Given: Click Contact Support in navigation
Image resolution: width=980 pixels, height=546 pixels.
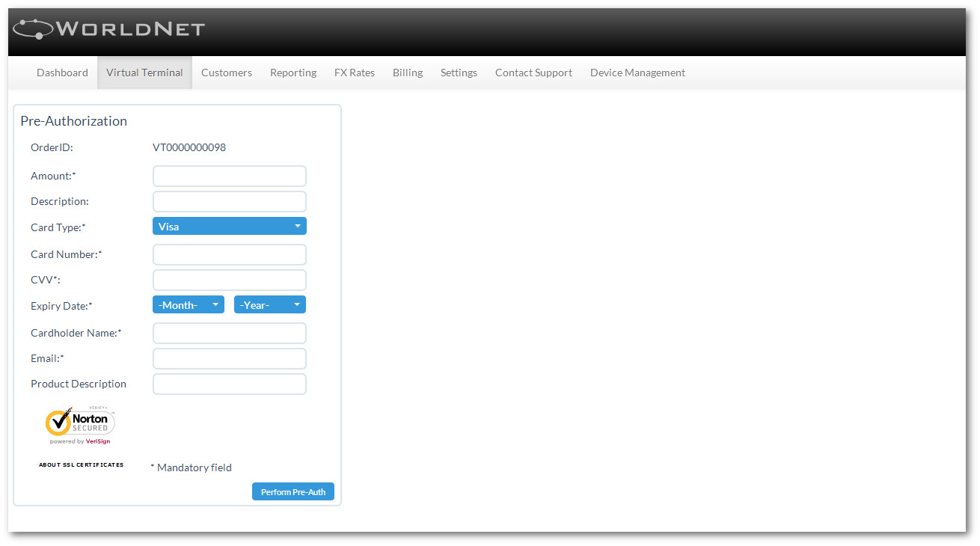Looking at the screenshot, I should click(x=533, y=73).
